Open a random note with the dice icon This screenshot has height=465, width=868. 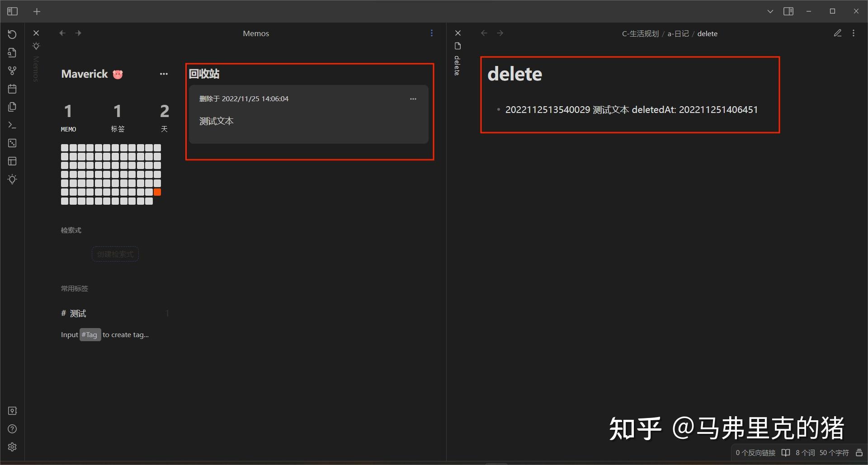(x=12, y=143)
